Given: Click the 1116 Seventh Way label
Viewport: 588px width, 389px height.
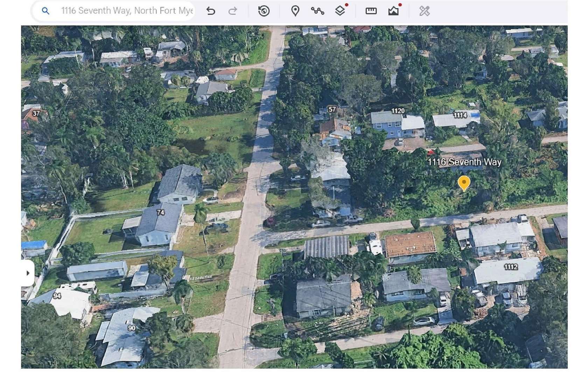Looking at the screenshot, I should (x=465, y=162).
